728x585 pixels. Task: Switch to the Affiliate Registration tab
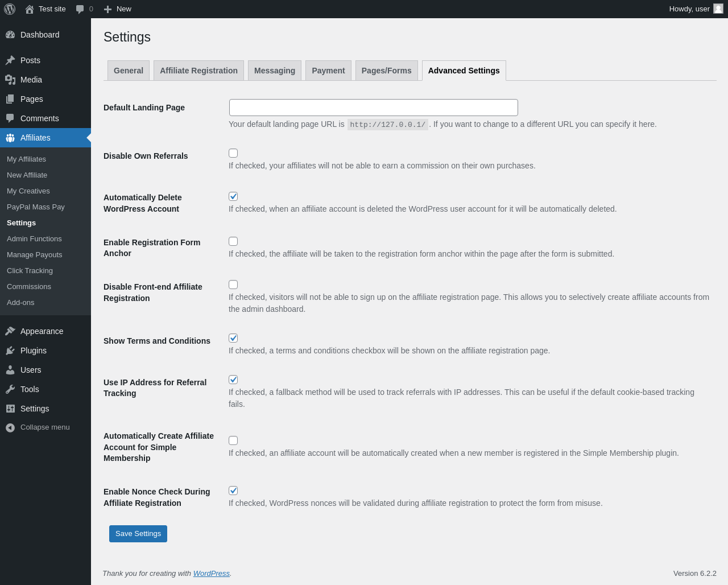[198, 71]
